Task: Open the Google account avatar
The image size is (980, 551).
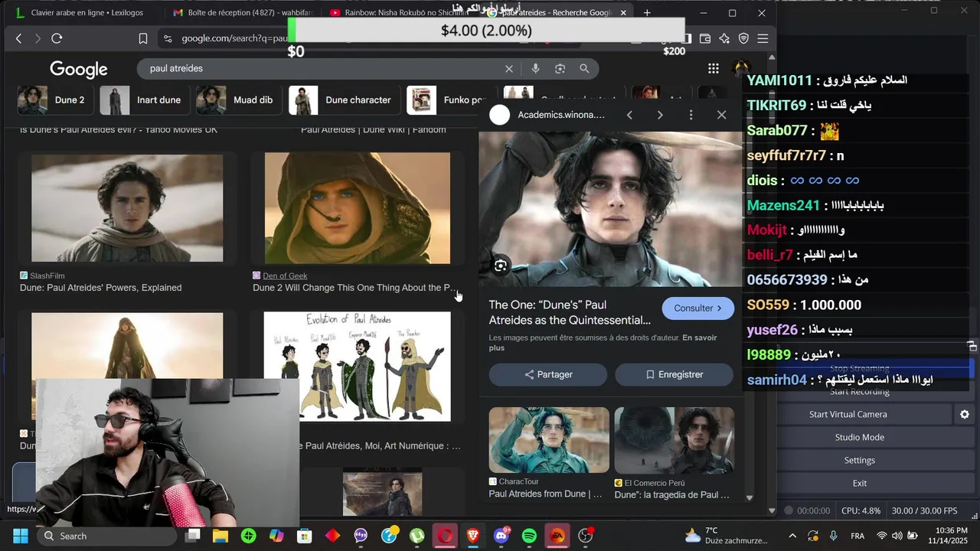Action: pyautogui.click(x=740, y=68)
